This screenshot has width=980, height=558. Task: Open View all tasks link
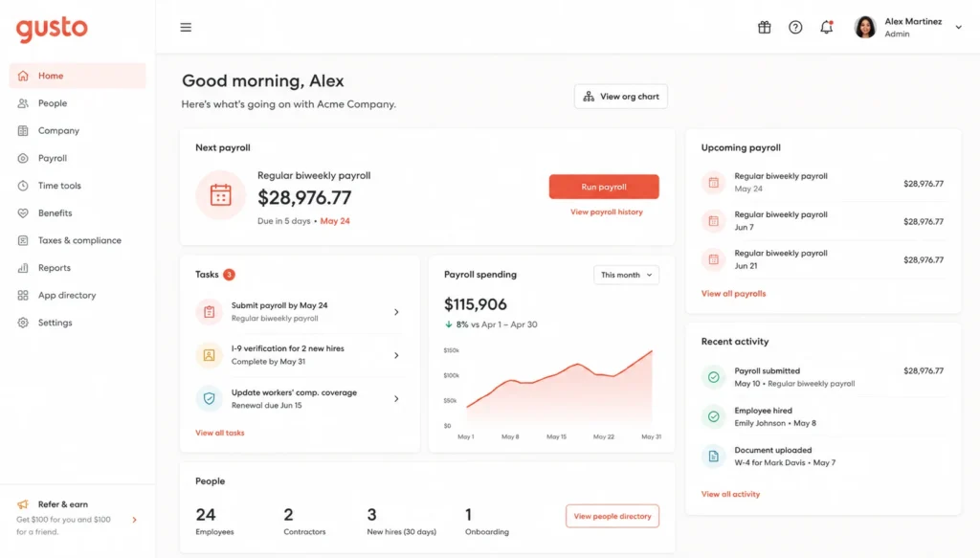point(220,433)
